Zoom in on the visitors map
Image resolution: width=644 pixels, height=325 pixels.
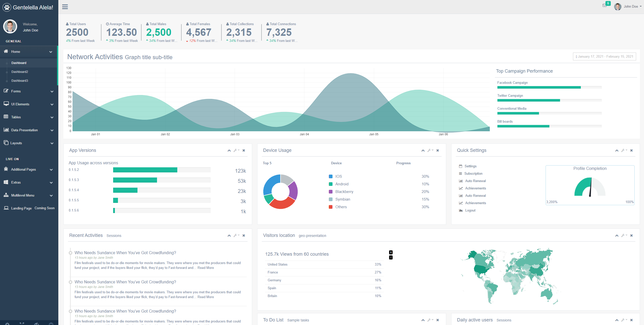point(391,252)
